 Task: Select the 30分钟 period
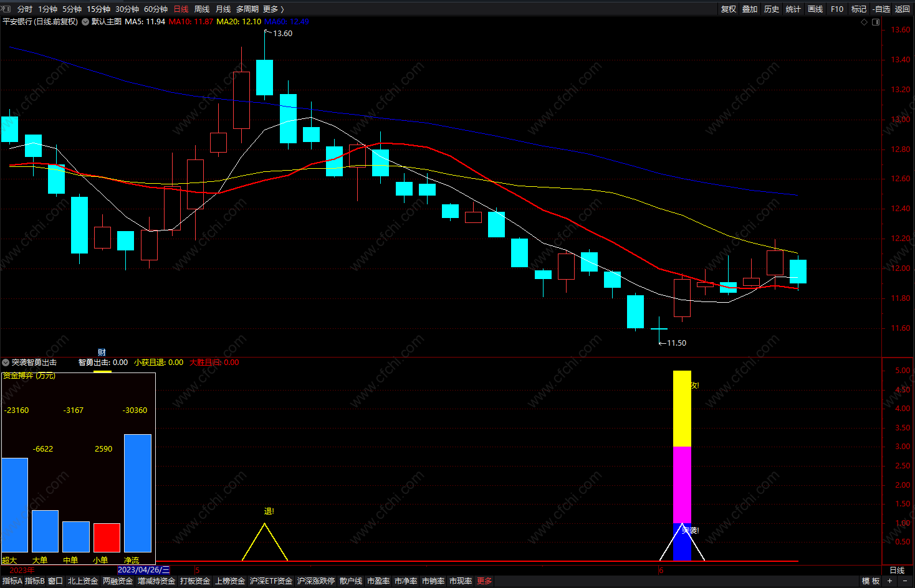click(127, 9)
